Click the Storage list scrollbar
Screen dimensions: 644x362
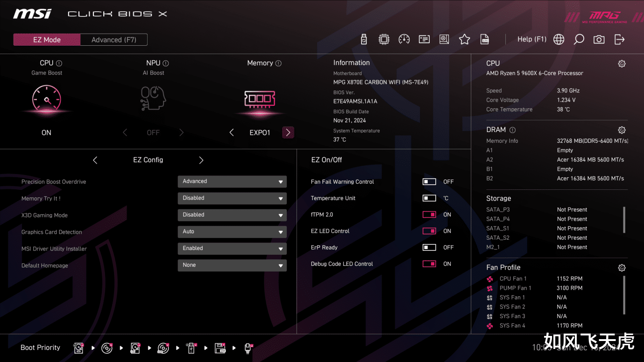[624, 220]
